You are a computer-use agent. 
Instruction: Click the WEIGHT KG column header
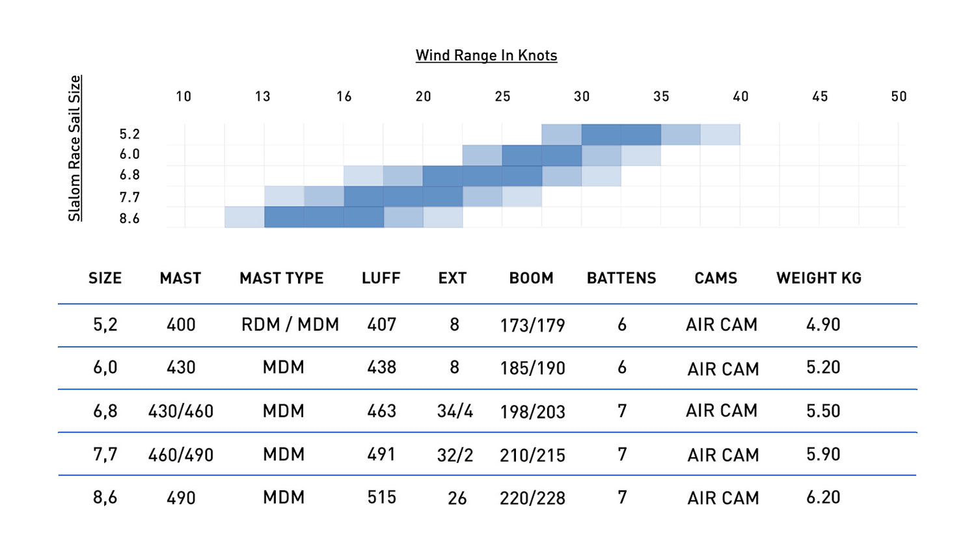[819, 278]
